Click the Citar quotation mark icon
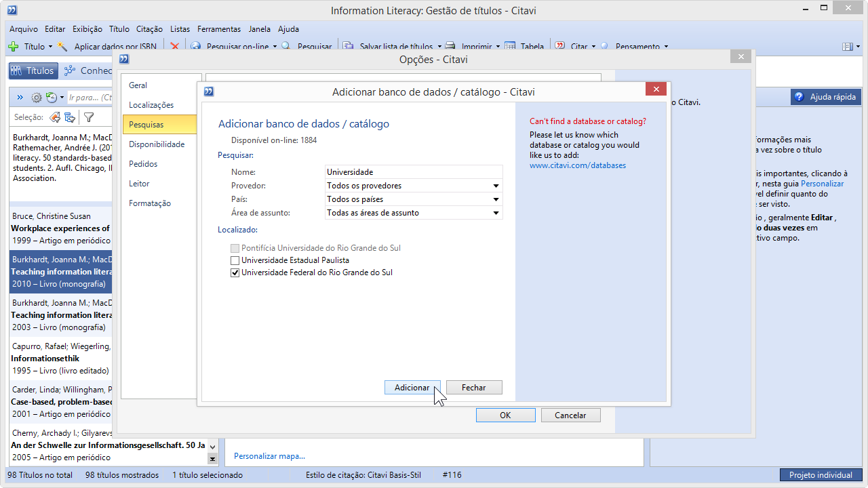Viewport: 868px width, 488px height. [x=560, y=47]
